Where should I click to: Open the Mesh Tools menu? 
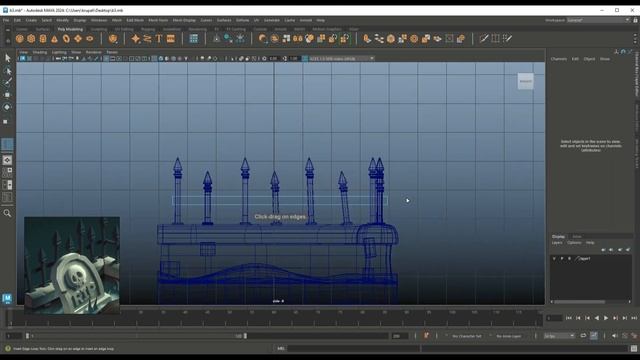coord(158,20)
